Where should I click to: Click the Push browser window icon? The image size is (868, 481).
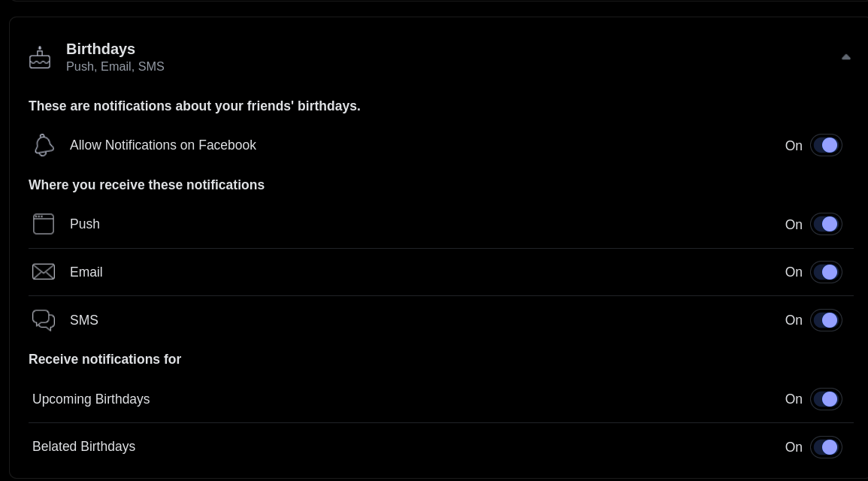click(43, 224)
